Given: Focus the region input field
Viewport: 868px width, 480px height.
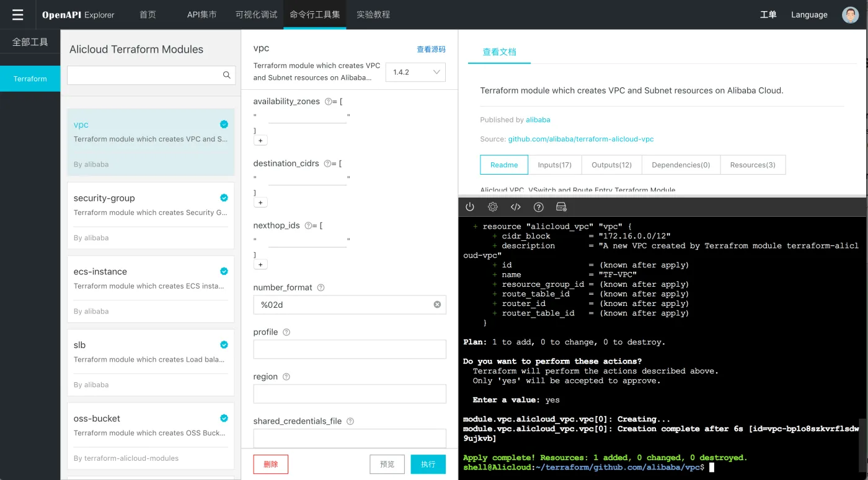Looking at the screenshot, I should (350, 394).
